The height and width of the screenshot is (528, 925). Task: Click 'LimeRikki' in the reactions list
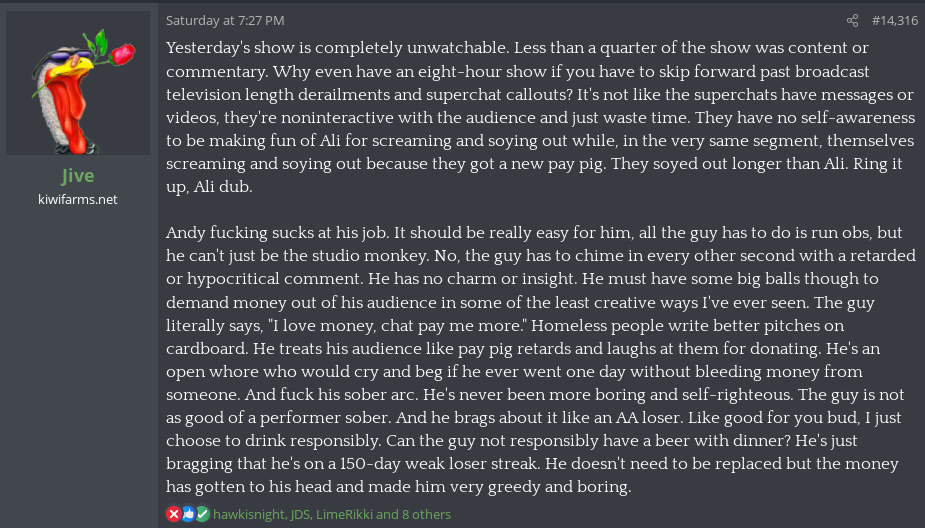(x=347, y=514)
